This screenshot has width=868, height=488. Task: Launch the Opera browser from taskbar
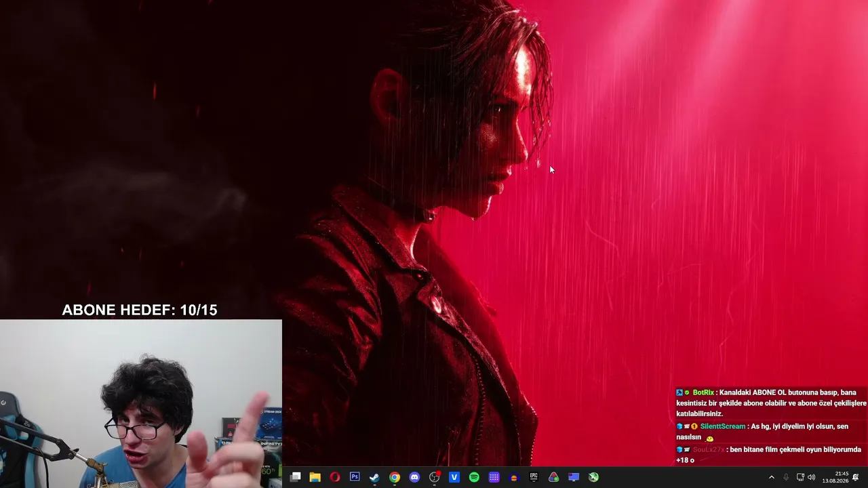[x=334, y=477]
